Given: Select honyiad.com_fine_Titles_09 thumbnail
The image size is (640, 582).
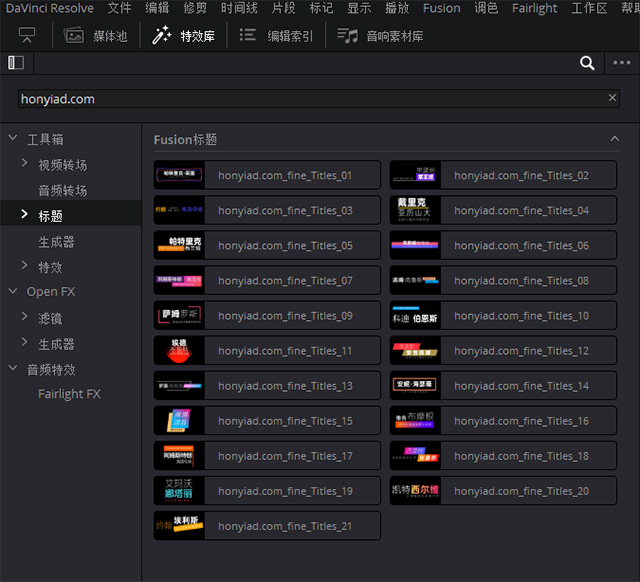Looking at the screenshot, I should (179, 315).
